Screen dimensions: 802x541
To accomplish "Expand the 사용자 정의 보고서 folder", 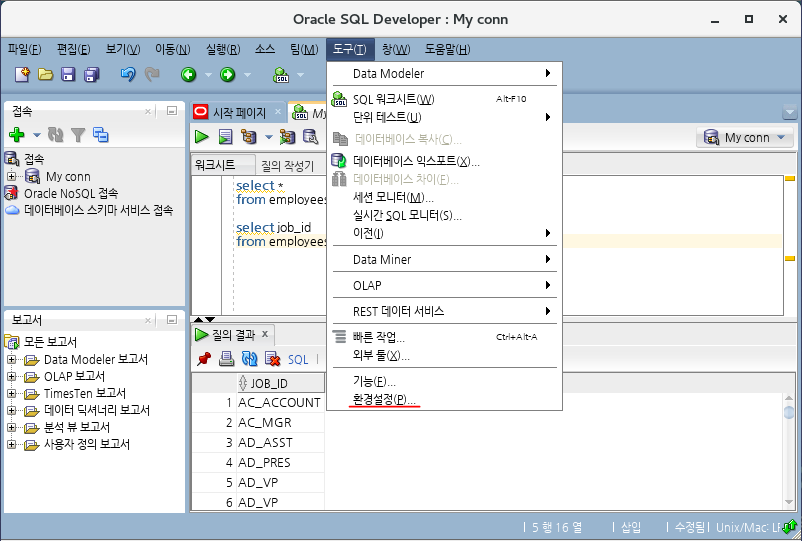I will (x=11, y=444).
